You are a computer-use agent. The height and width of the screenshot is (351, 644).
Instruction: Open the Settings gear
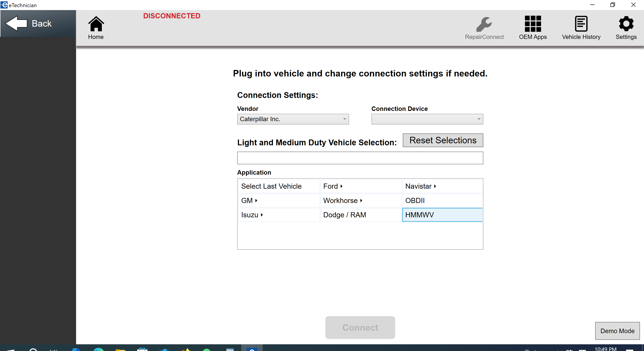click(x=626, y=28)
